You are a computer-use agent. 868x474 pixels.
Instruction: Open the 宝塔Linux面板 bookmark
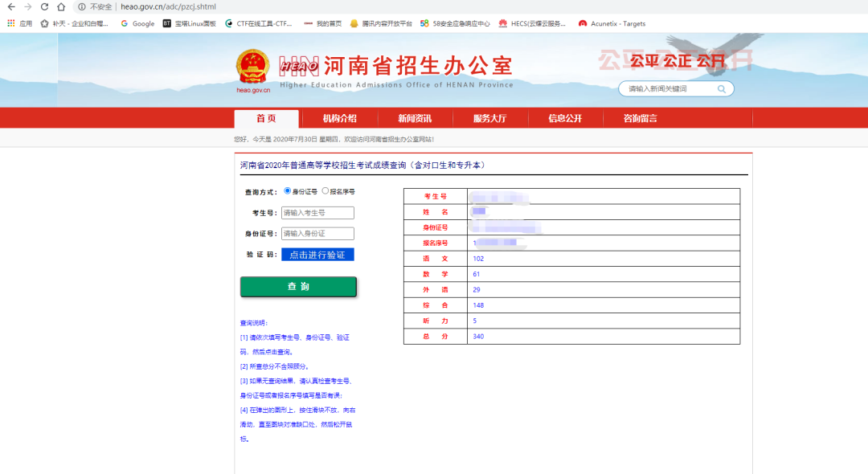coord(190,23)
